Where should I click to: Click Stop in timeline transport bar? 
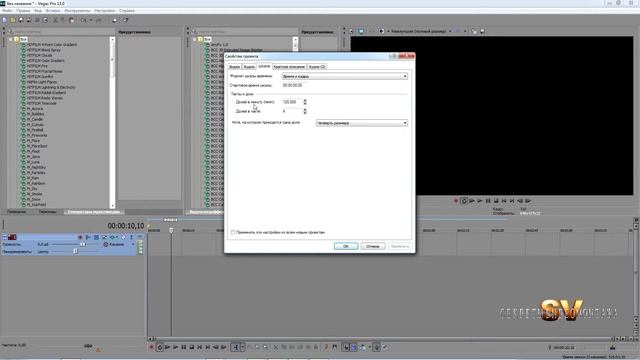[x=191, y=347]
